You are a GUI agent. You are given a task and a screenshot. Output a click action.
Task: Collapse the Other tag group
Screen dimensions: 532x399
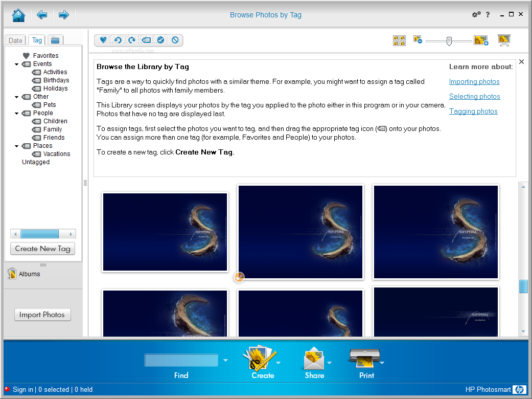[x=17, y=97]
